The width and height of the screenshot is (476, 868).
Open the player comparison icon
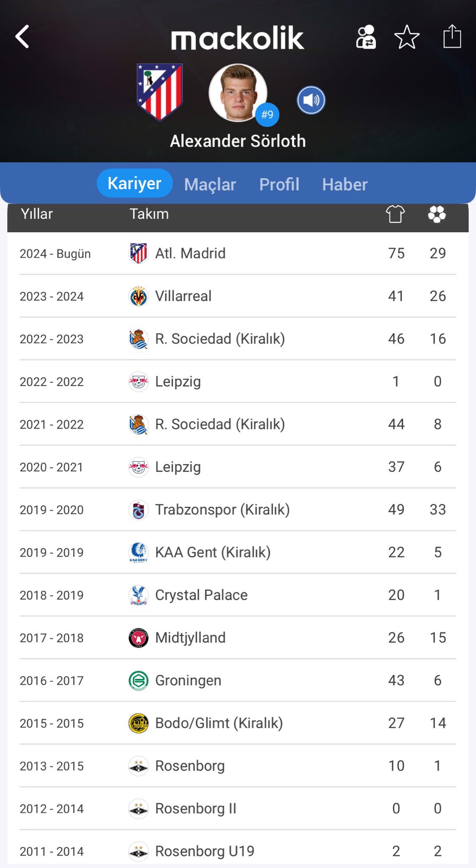click(366, 37)
